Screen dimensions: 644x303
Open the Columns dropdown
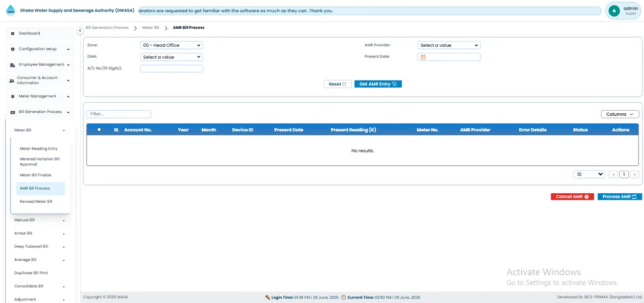[620, 114]
